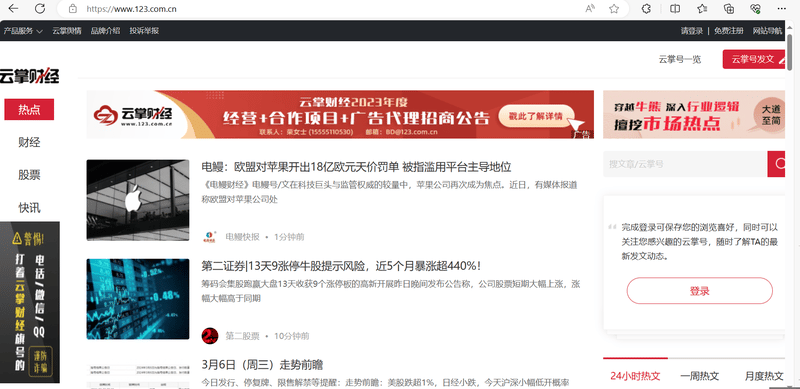Click the 电鳗快报 author avatar icon
The image size is (800, 389).
(x=210, y=237)
